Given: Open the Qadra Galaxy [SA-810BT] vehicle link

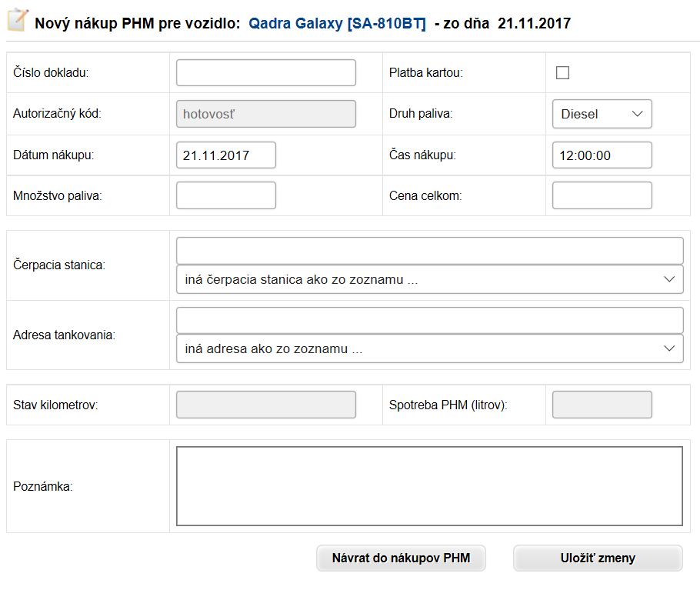Looking at the screenshot, I should (337, 23).
